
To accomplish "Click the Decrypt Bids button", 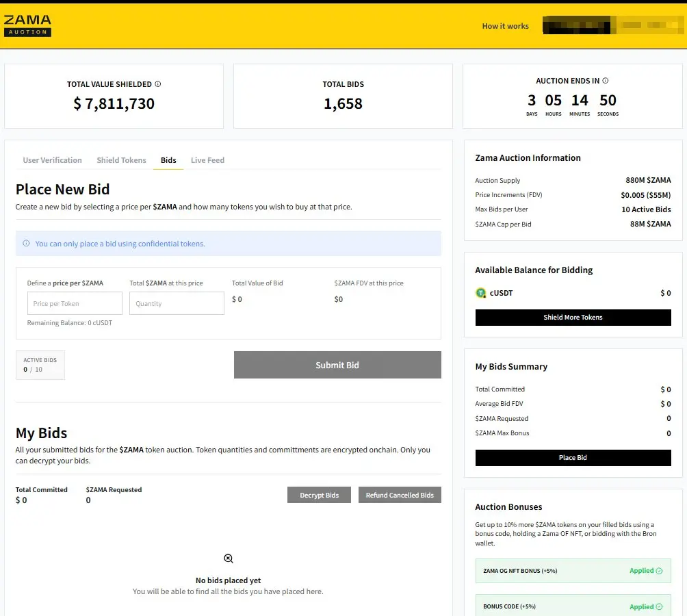I will click(319, 495).
